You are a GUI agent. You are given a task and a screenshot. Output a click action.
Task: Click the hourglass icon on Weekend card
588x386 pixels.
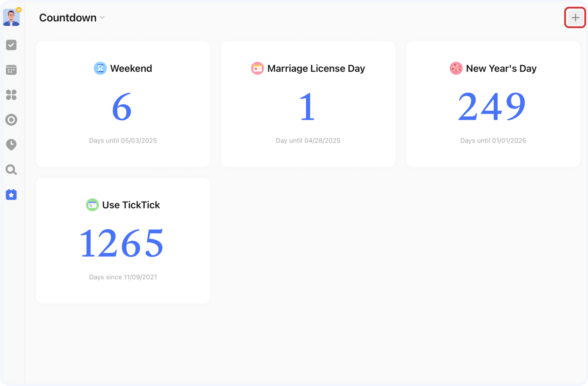[x=100, y=68]
